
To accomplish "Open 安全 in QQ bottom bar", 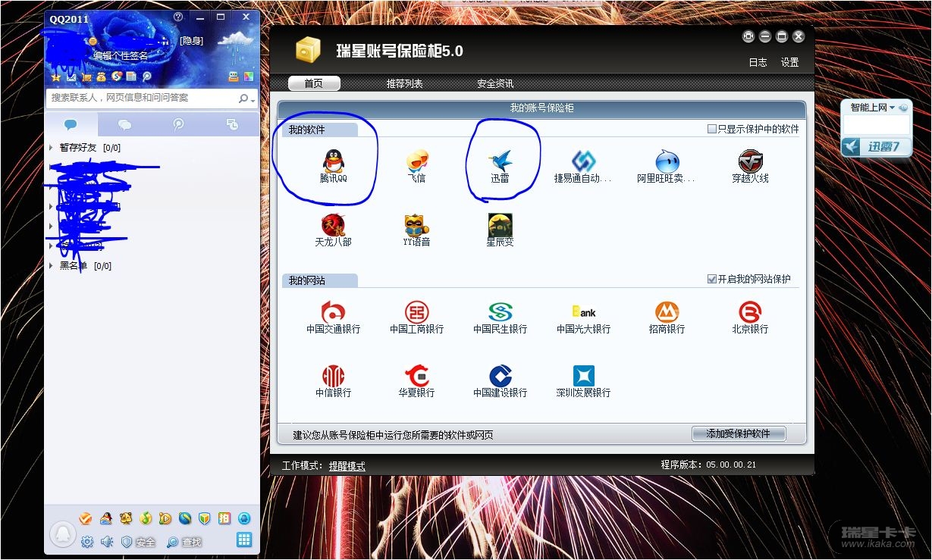I will [139, 542].
